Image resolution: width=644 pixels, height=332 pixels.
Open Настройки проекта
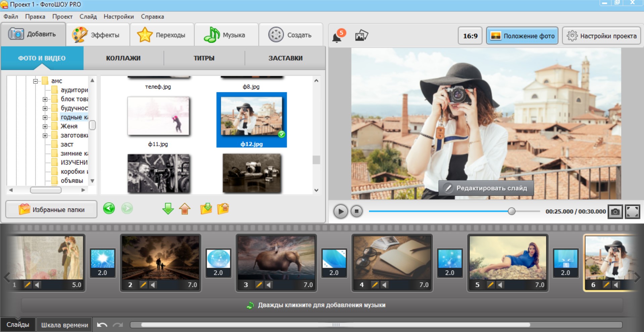pos(602,36)
